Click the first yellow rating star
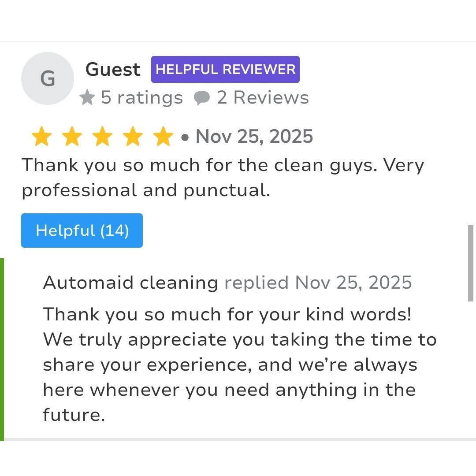The image size is (476, 476). (41, 137)
